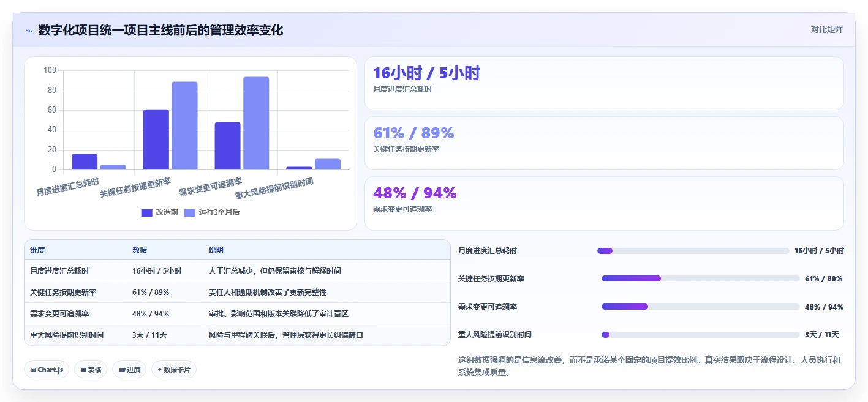Click the icon inside the 表格 chip
This screenshot has width=868, height=402.
coord(83,370)
